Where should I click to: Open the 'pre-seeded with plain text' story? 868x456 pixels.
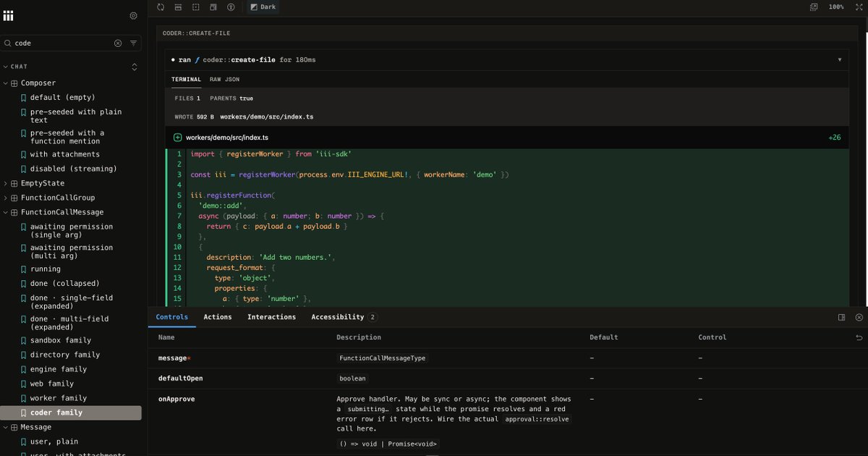coord(76,116)
